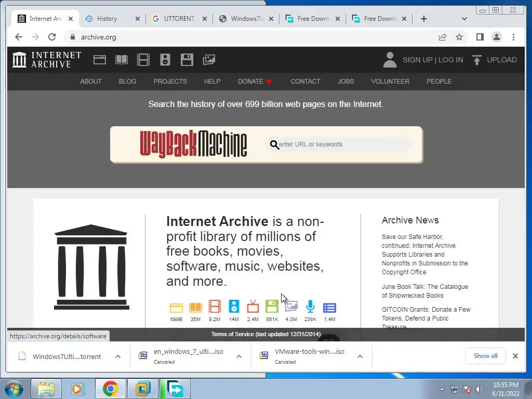Click the user avatar icon next to Sign Up
This screenshot has height=399, width=532.
click(x=390, y=60)
